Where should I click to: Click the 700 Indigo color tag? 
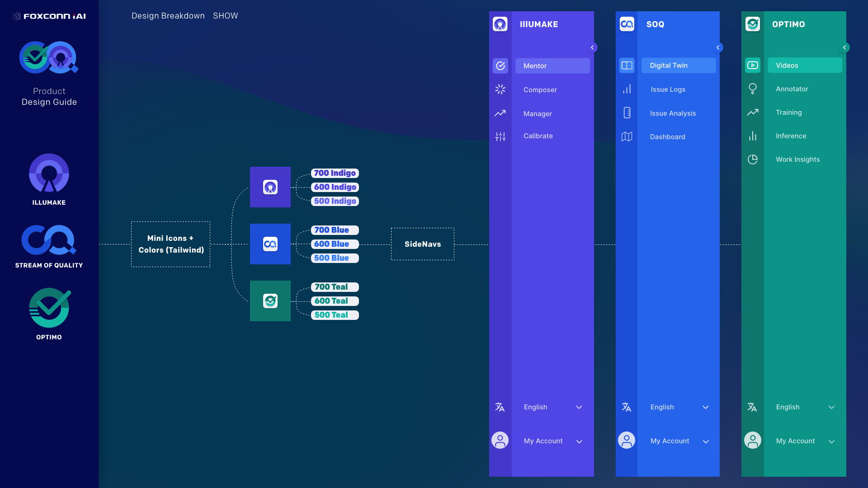[x=335, y=173]
